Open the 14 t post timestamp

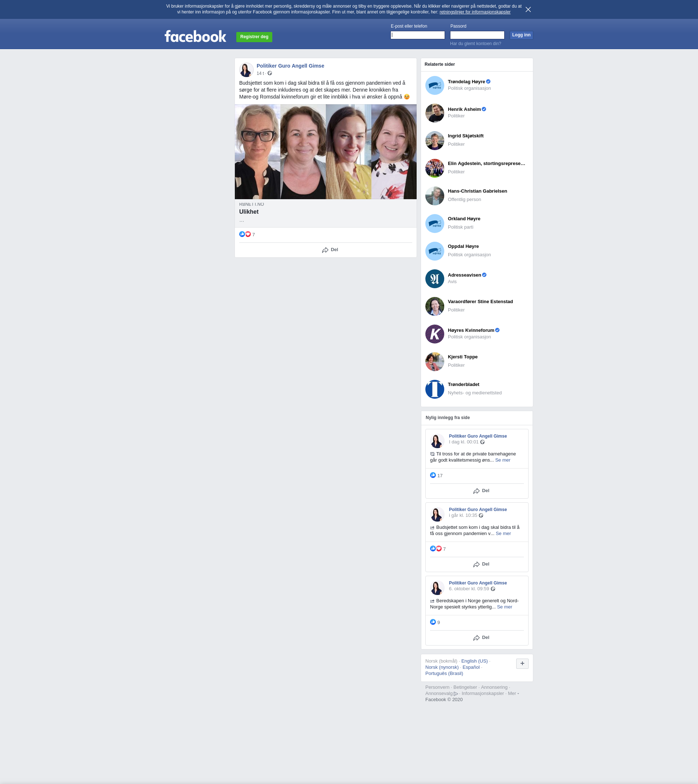point(260,73)
